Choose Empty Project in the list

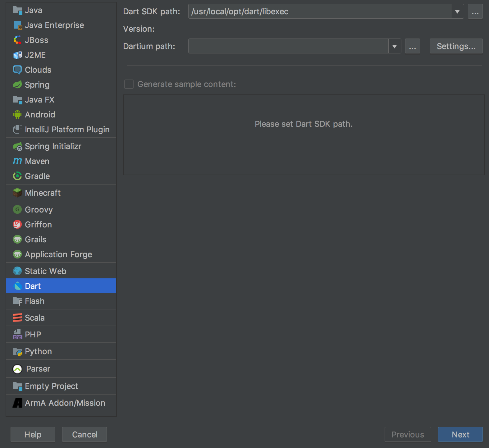pos(51,386)
